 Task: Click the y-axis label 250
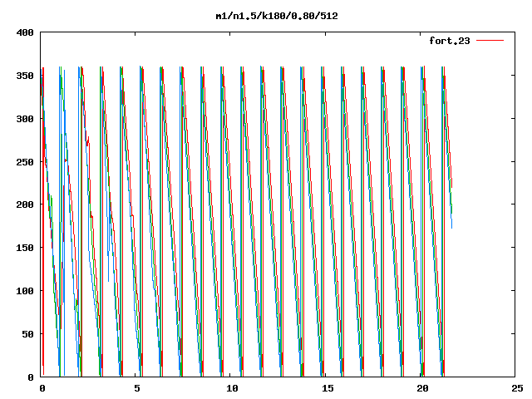click(25, 162)
